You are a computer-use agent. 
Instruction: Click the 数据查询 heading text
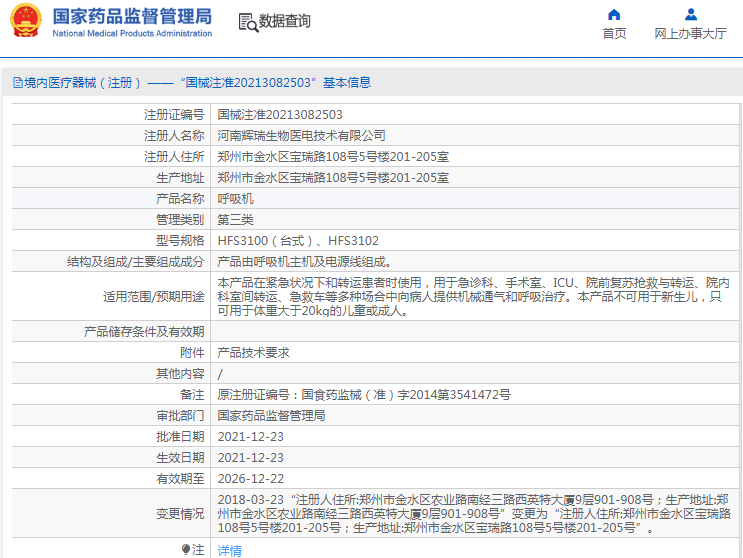tap(285, 21)
